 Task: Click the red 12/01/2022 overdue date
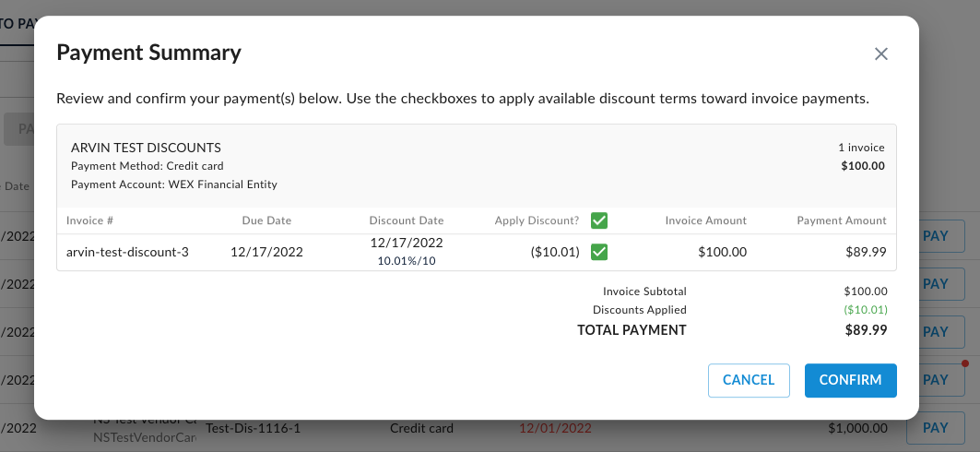(x=555, y=428)
